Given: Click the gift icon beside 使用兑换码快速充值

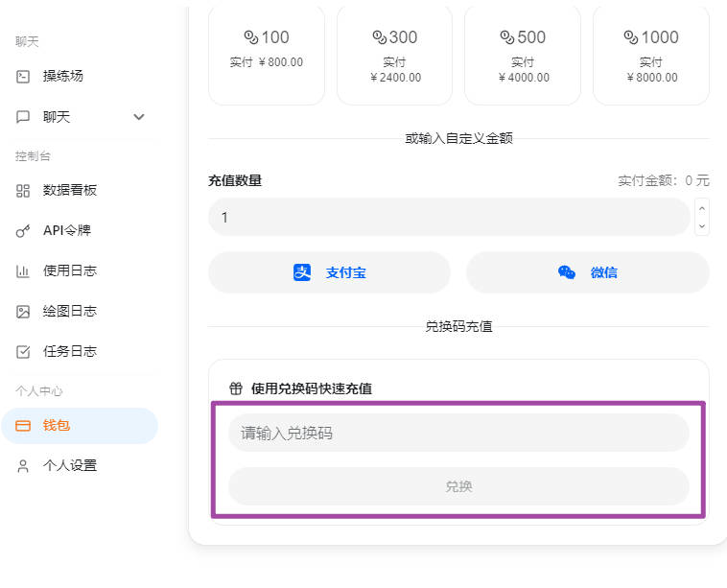Looking at the screenshot, I should coord(236,388).
